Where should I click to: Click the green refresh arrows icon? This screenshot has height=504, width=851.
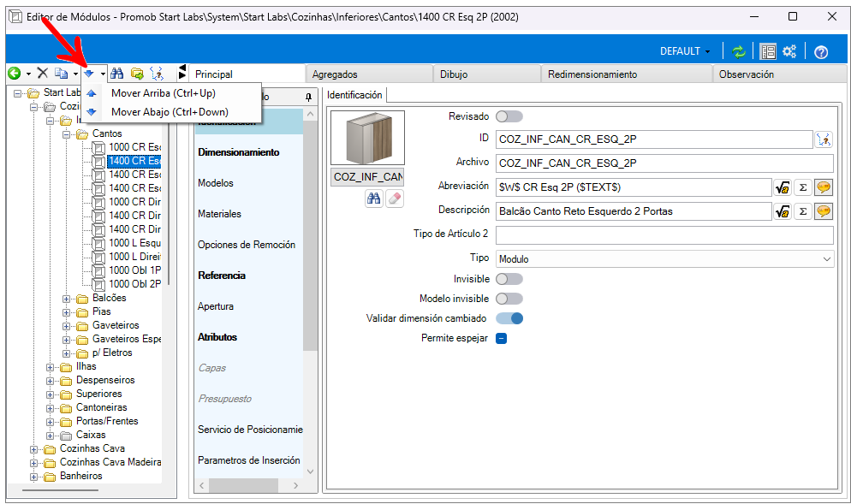[x=739, y=51]
